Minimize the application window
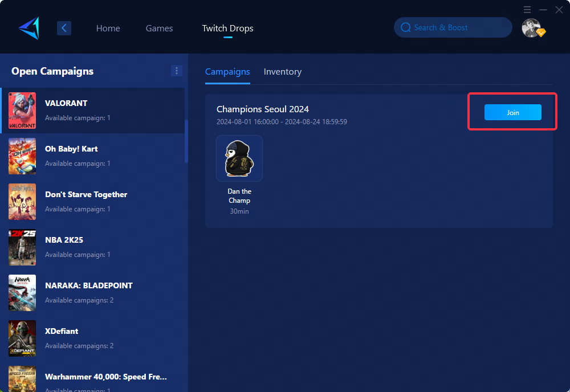This screenshot has height=392, width=570. coord(543,10)
